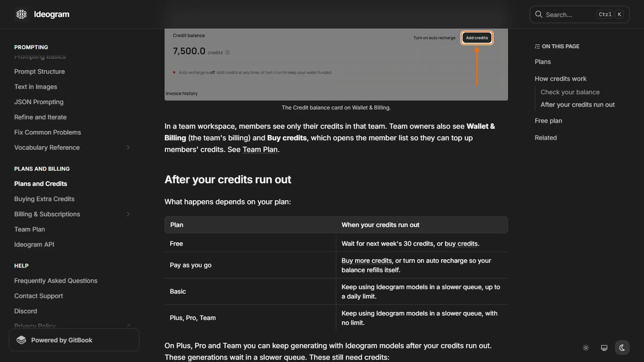Jump to Free plan section

point(548,121)
